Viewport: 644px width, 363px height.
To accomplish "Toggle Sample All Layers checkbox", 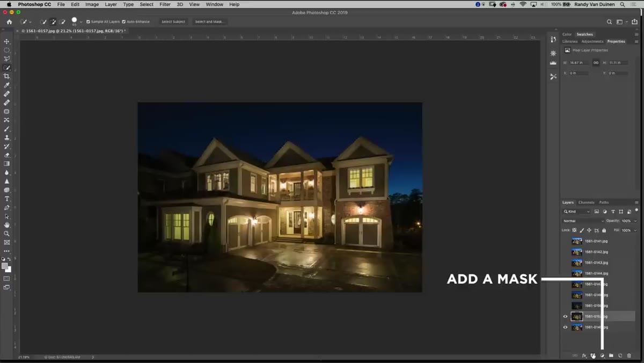I will click(89, 22).
